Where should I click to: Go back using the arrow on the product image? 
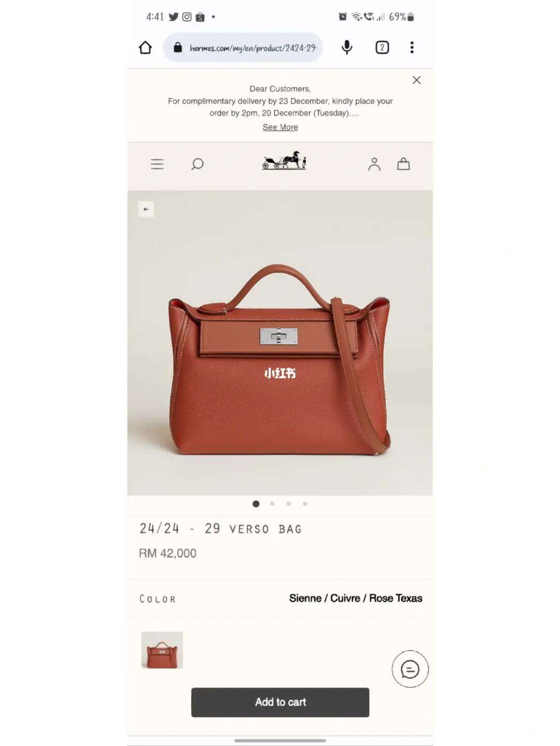click(x=146, y=209)
